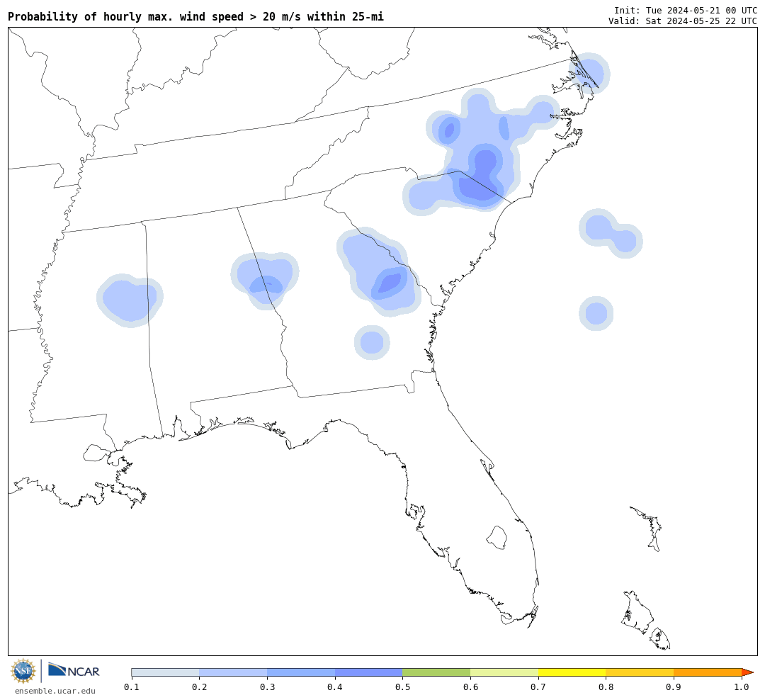
Task: Click the 0.4–0.5 periwinkle colorbar segment
Action: point(369,672)
